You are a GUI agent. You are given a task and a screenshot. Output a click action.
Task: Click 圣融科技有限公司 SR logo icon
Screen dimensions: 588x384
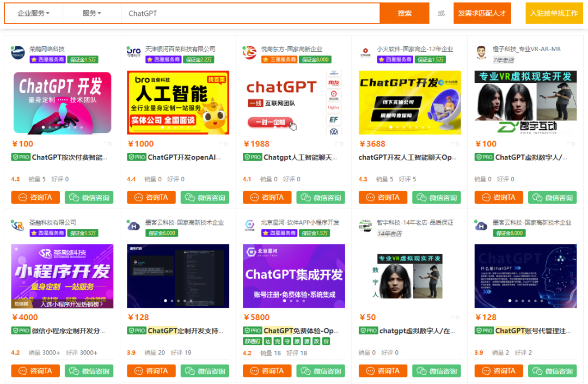tap(18, 227)
